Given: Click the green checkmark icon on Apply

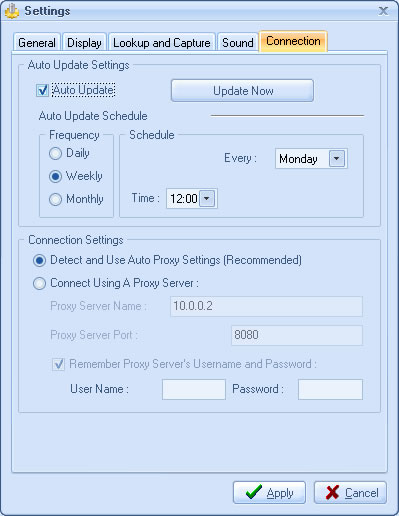Looking at the screenshot, I should 253,492.
